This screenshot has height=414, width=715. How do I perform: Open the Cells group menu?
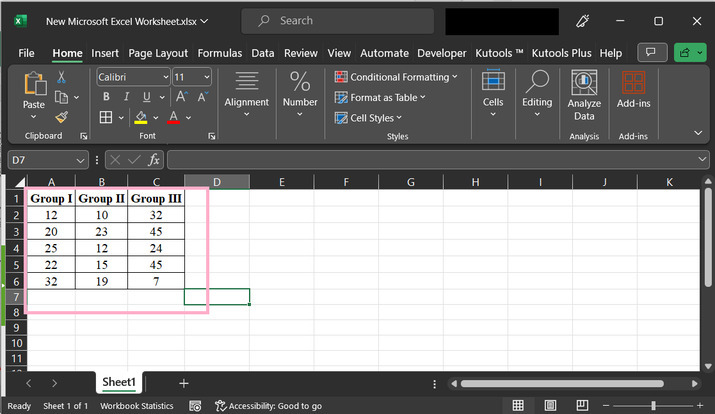tap(493, 93)
